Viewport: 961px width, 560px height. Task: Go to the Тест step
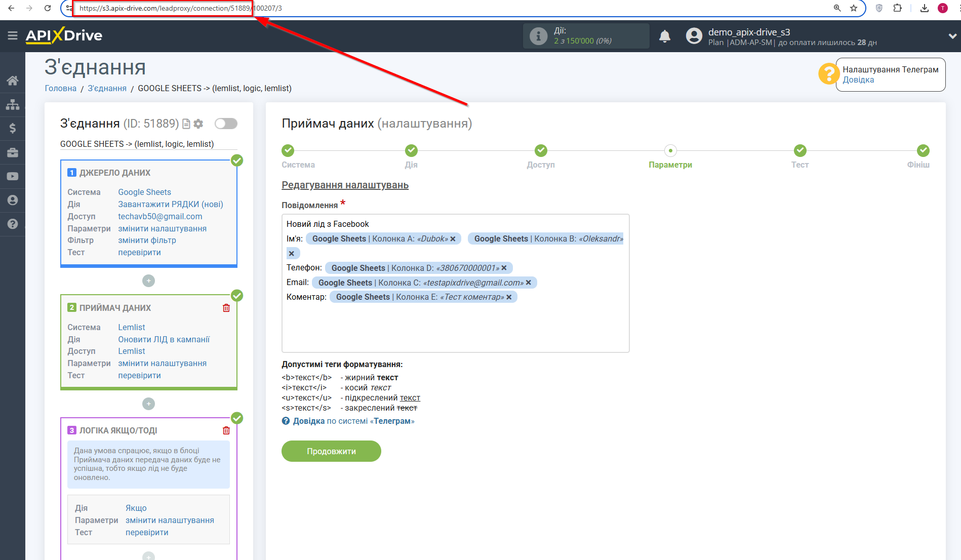click(800, 150)
